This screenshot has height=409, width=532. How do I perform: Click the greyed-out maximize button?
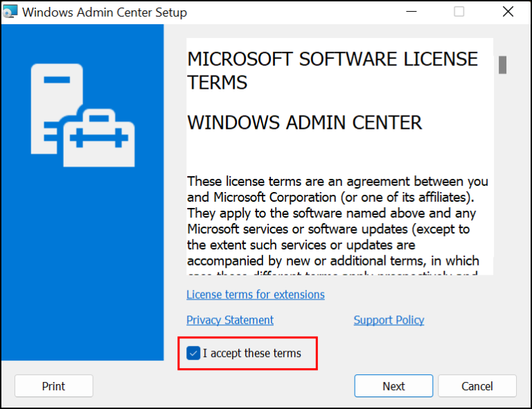[x=459, y=12]
